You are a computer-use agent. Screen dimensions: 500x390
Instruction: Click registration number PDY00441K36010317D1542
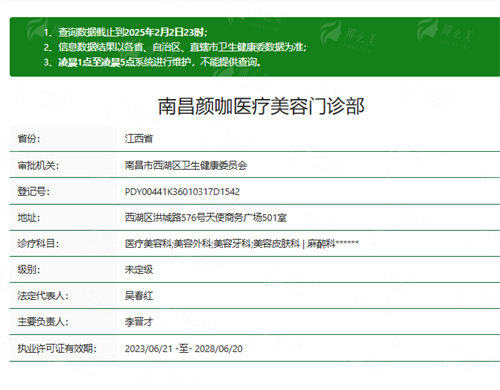tap(182, 192)
